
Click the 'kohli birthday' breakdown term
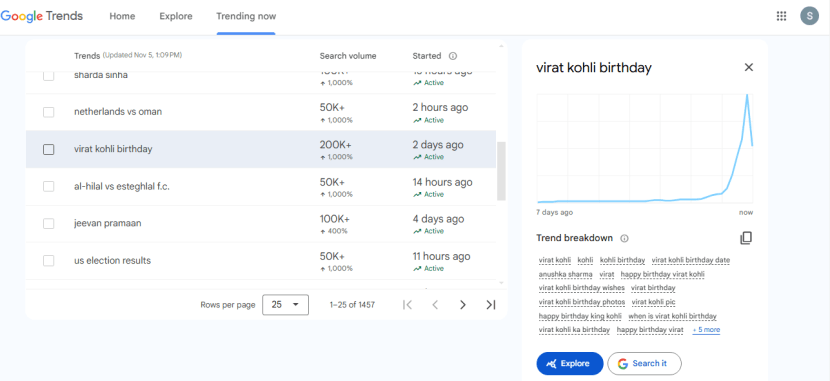pyautogui.click(x=622, y=260)
